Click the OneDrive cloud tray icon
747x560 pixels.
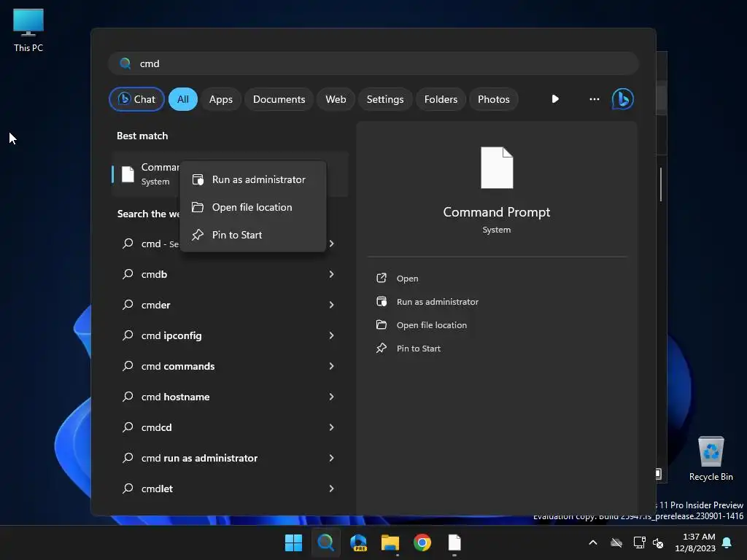pos(616,542)
